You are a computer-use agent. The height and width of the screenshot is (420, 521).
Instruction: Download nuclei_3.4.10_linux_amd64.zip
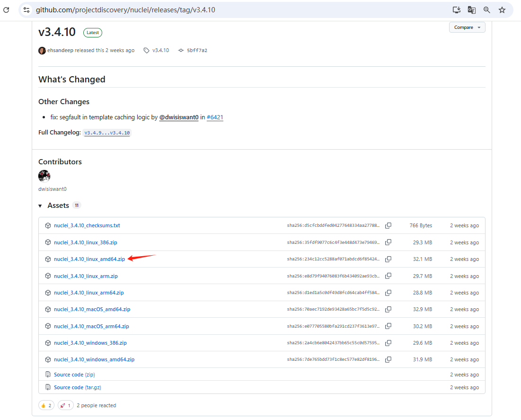pos(89,259)
